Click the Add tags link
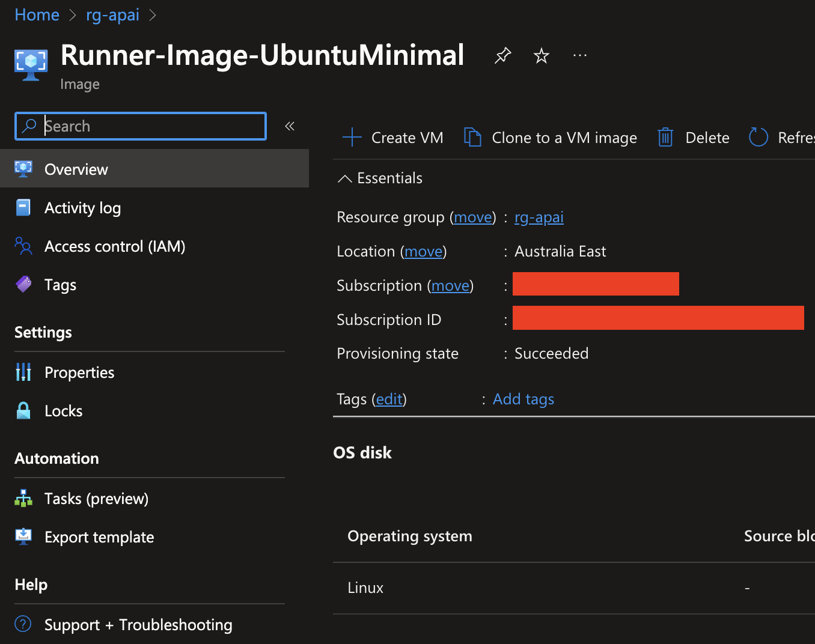Image resolution: width=815 pixels, height=644 pixels. (x=523, y=399)
